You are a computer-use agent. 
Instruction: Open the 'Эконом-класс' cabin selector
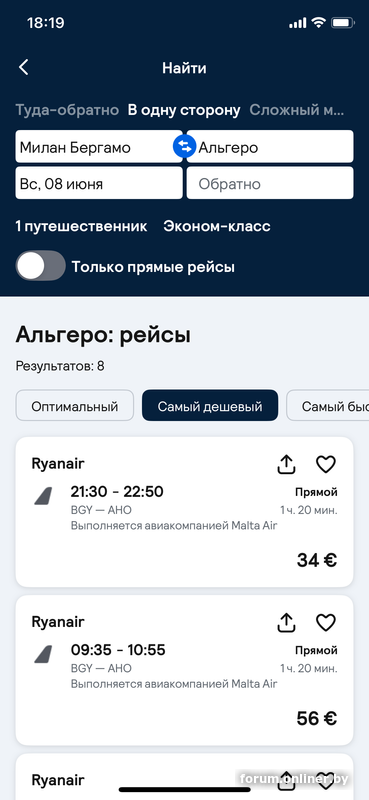(217, 227)
